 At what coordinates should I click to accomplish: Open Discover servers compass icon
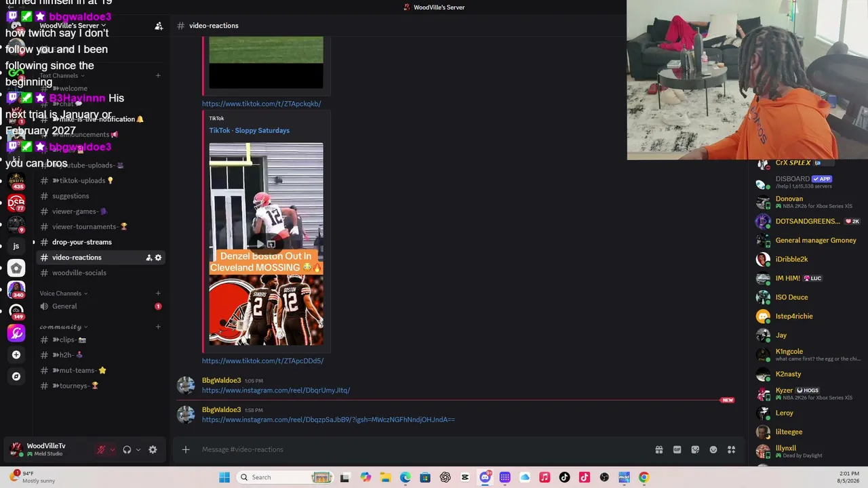pyautogui.click(x=16, y=376)
